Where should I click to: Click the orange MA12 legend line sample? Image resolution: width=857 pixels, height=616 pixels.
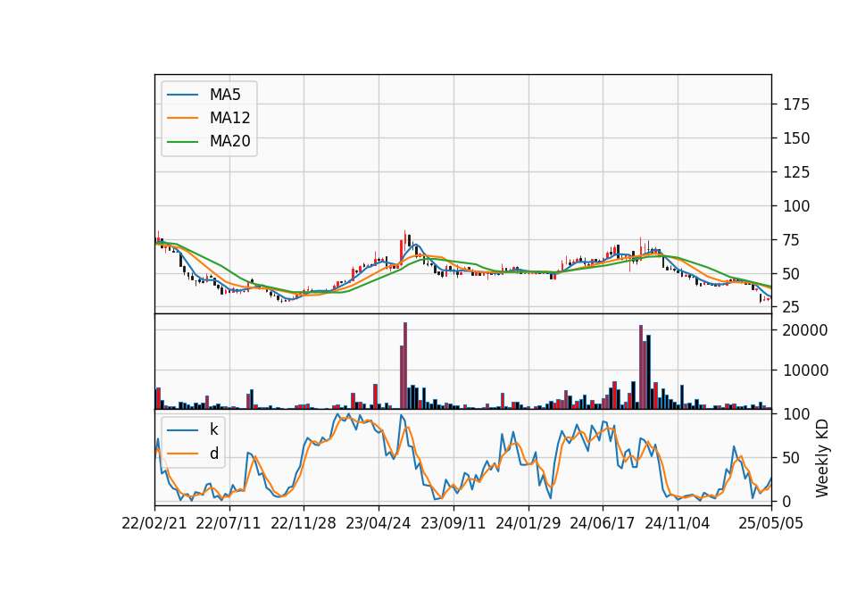point(182,118)
